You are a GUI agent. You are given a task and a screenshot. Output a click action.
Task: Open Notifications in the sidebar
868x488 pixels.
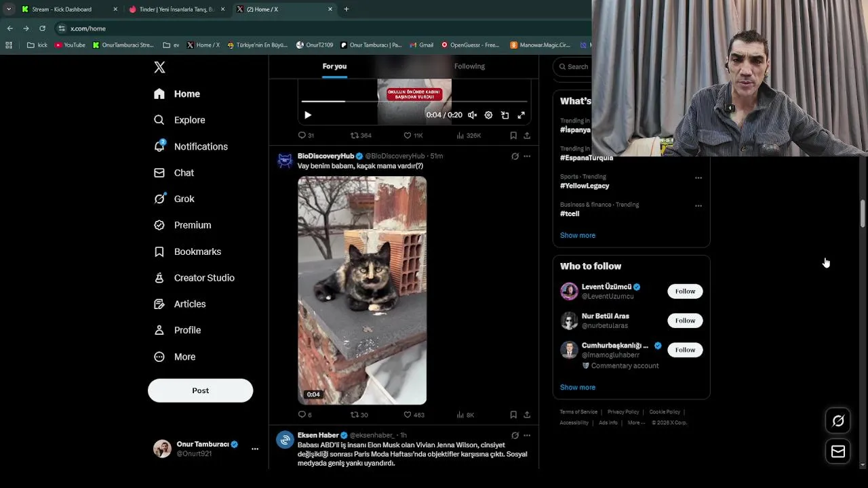(x=191, y=146)
